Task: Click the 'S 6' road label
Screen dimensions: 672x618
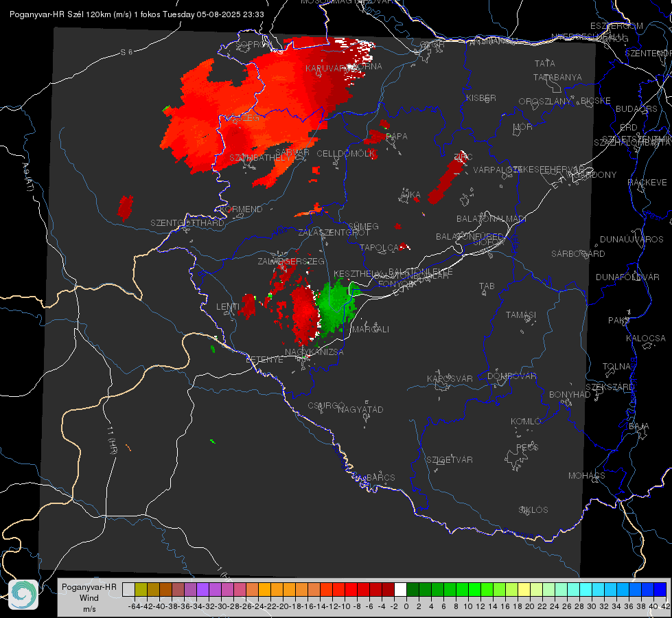Action: click(x=126, y=52)
